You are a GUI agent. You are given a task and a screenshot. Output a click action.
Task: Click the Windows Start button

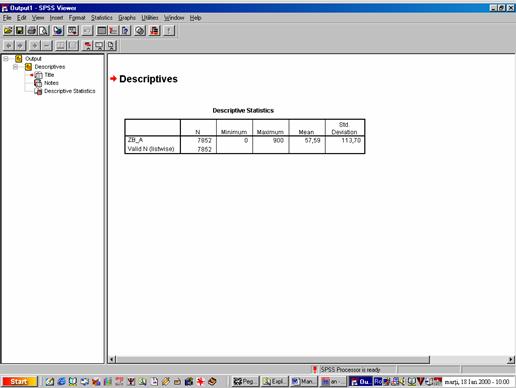(x=19, y=381)
